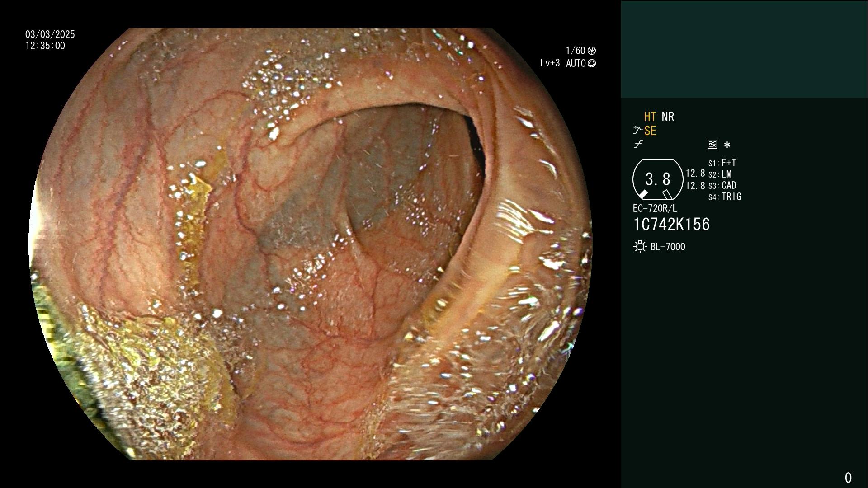Click the 1/60 shutter speed value
The height and width of the screenshot is (488, 868).
coord(576,51)
